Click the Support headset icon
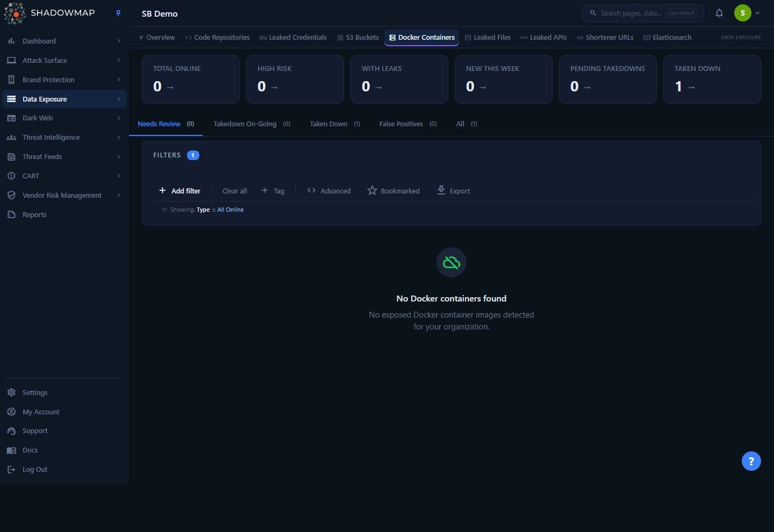The image size is (774, 532). pyautogui.click(x=11, y=431)
